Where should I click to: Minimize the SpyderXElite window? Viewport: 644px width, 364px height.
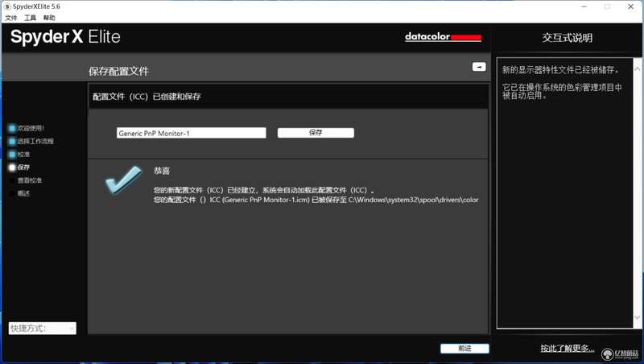coord(584,6)
